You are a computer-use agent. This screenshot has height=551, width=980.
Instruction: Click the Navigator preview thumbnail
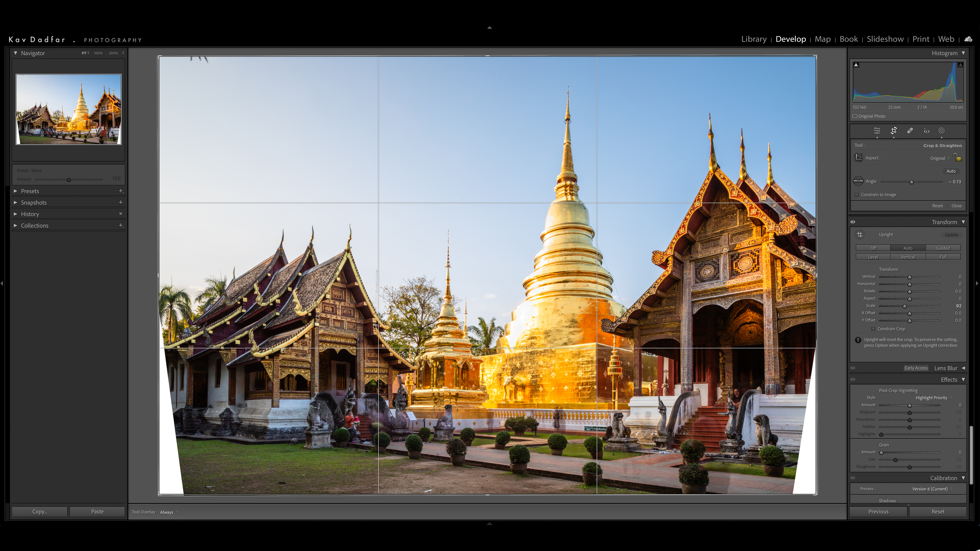click(x=68, y=110)
